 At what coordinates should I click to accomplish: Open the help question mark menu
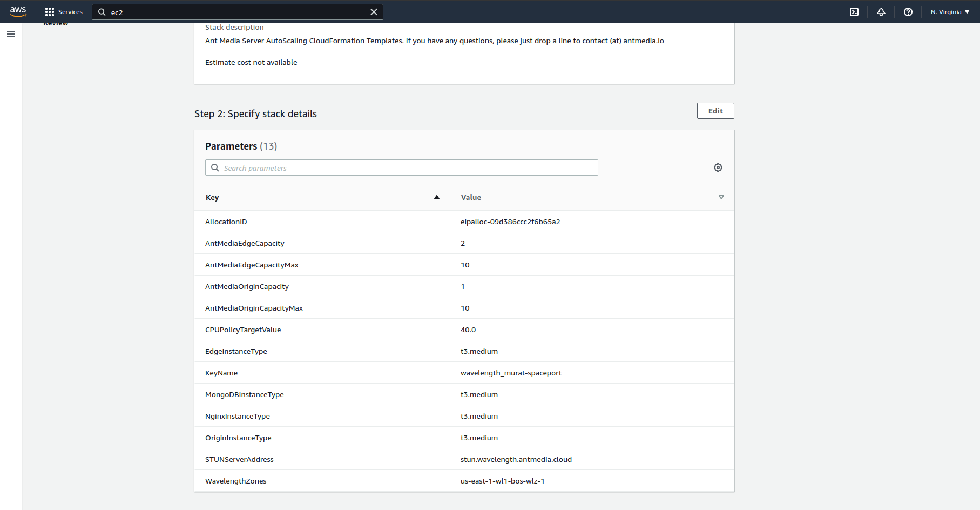pos(908,12)
